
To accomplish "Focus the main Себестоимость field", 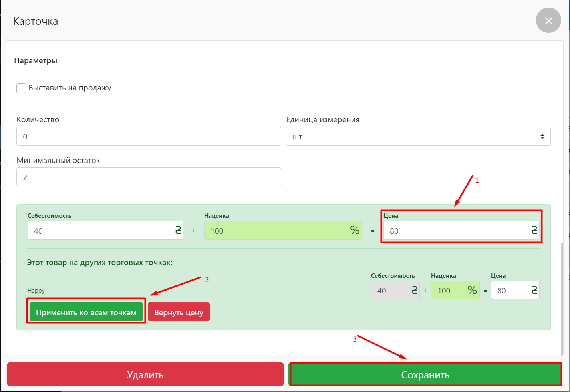I will coord(100,231).
